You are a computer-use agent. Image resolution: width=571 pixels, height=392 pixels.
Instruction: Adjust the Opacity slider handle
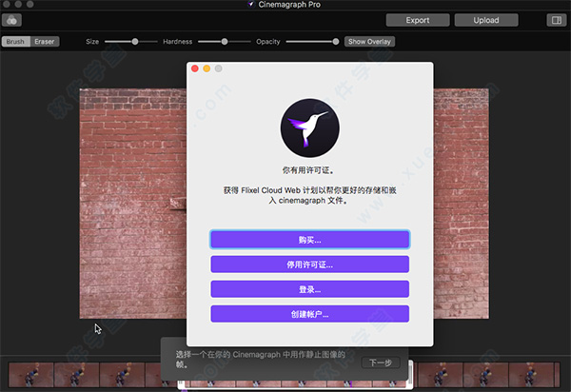pos(336,42)
